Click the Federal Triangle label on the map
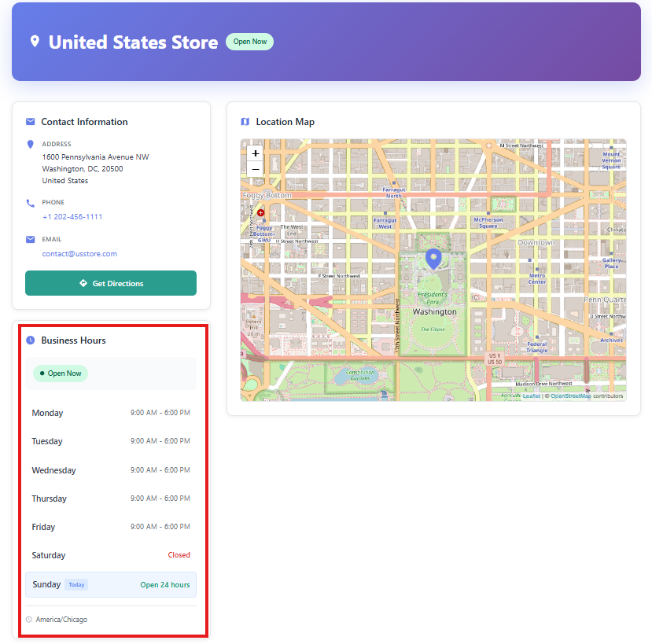Image resolution: width=652 pixels, height=644 pixels. tap(537, 347)
